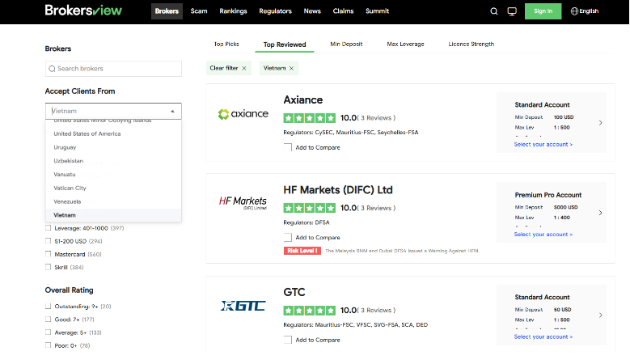The width and height of the screenshot is (630, 364).
Task: Click the X on the Clear filter chip
Action: (x=244, y=68)
